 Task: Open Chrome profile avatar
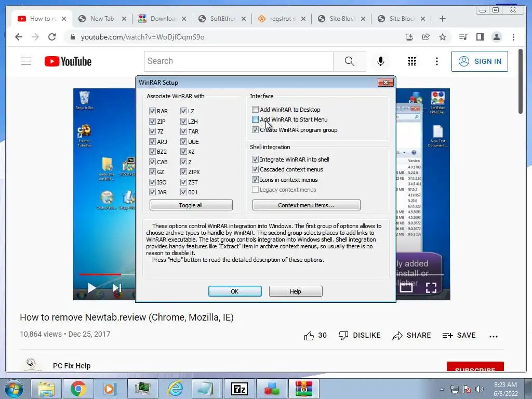pos(497,37)
